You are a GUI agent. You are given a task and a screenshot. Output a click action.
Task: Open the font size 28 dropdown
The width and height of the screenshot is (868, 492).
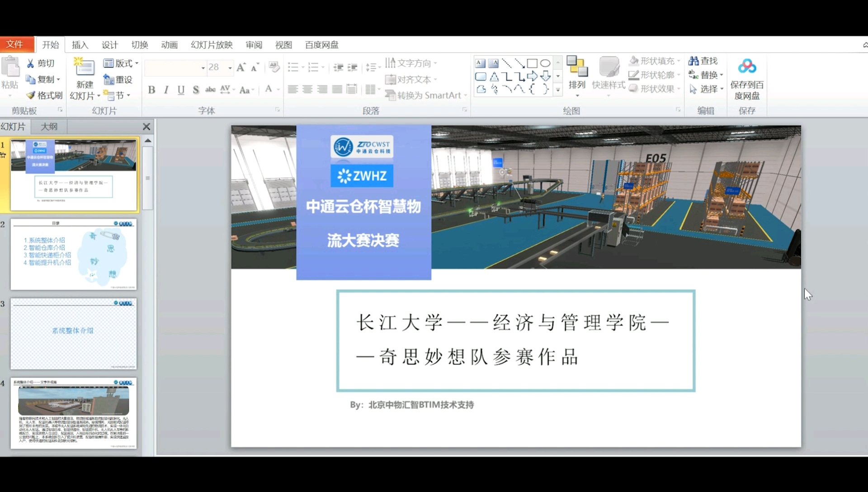point(230,68)
